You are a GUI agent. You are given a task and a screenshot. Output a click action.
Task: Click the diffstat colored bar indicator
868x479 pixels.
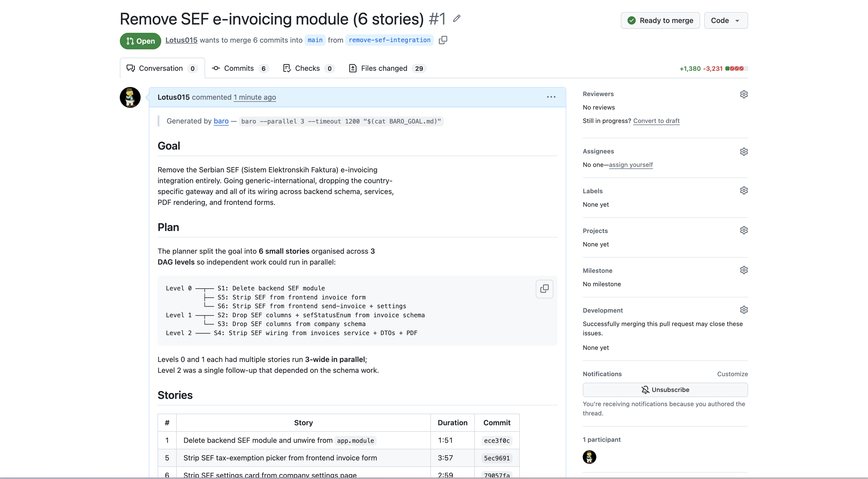point(737,68)
